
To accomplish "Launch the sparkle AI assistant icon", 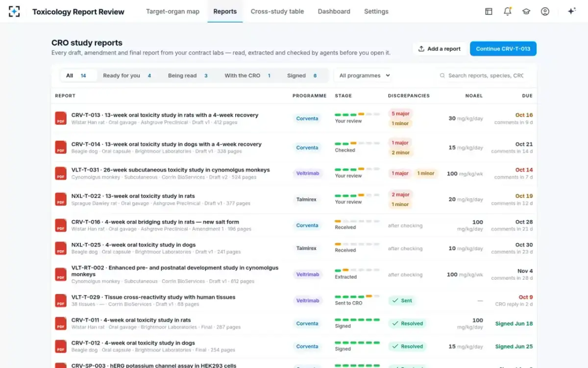I will pos(571,11).
